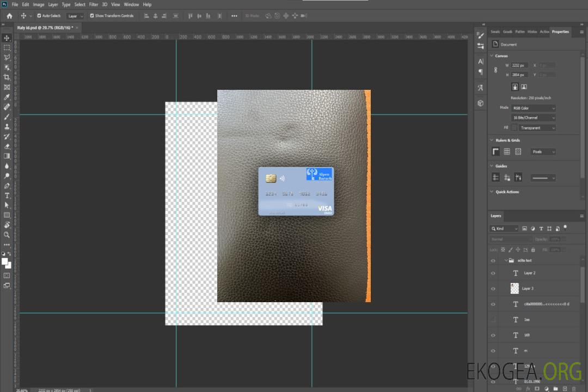Screen dimensions: 588x392
Task: Select the Zoom tool
Action: 7,235
